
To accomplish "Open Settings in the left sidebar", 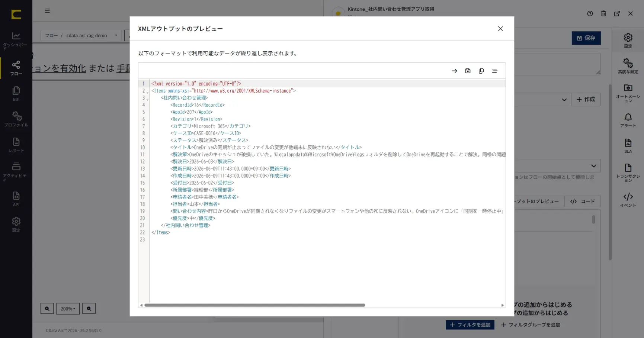I will click(16, 225).
